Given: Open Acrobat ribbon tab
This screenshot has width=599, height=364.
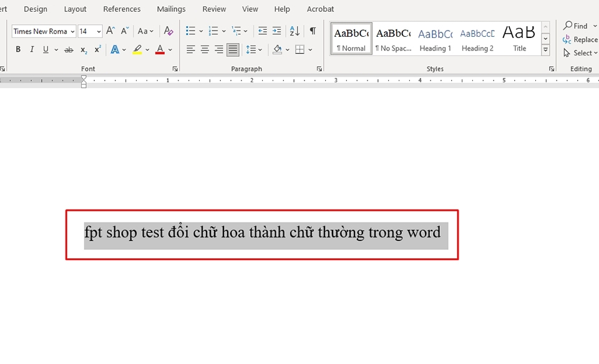Looking at the screenshot, I should (320, 9).
